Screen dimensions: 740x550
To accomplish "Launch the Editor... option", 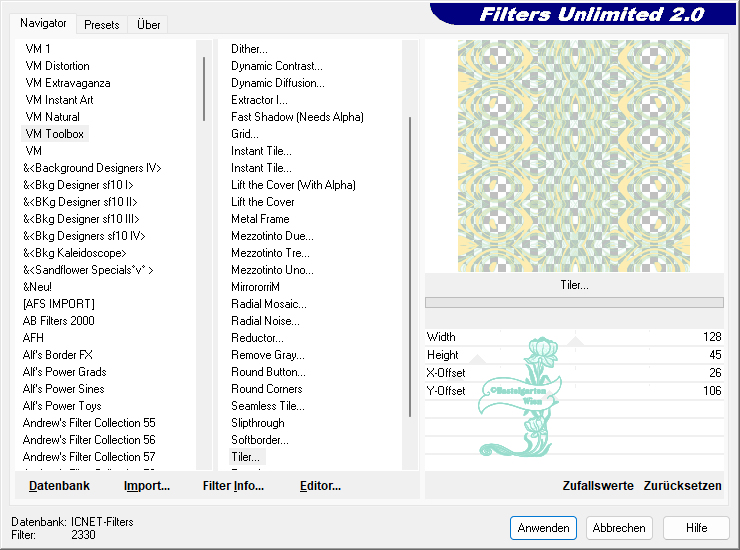I will (x=320, y=485).
